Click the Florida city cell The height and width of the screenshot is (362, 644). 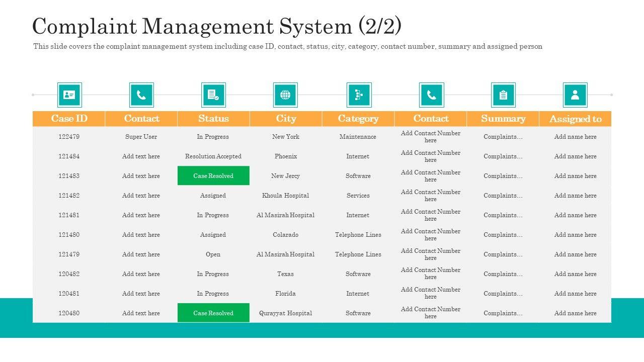point(286,294)
